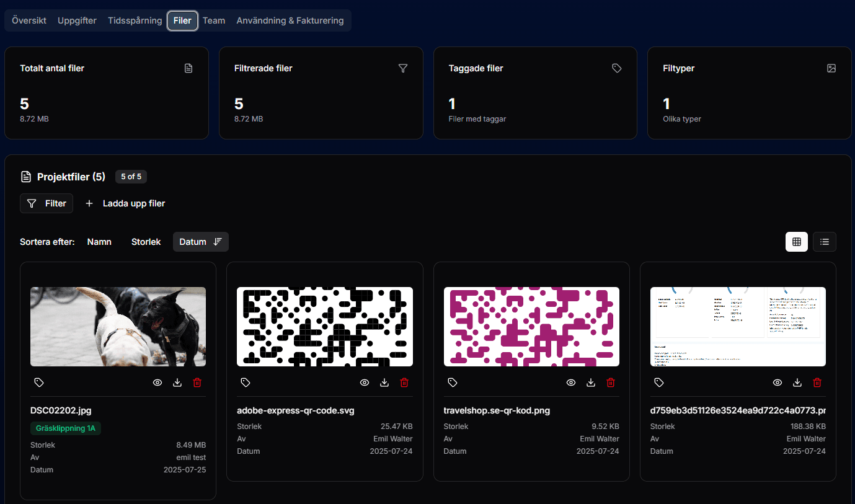
Task: Click the d759eb3d51126e3524ea9d722c4a0773 file name
Action: pos(738,410)
